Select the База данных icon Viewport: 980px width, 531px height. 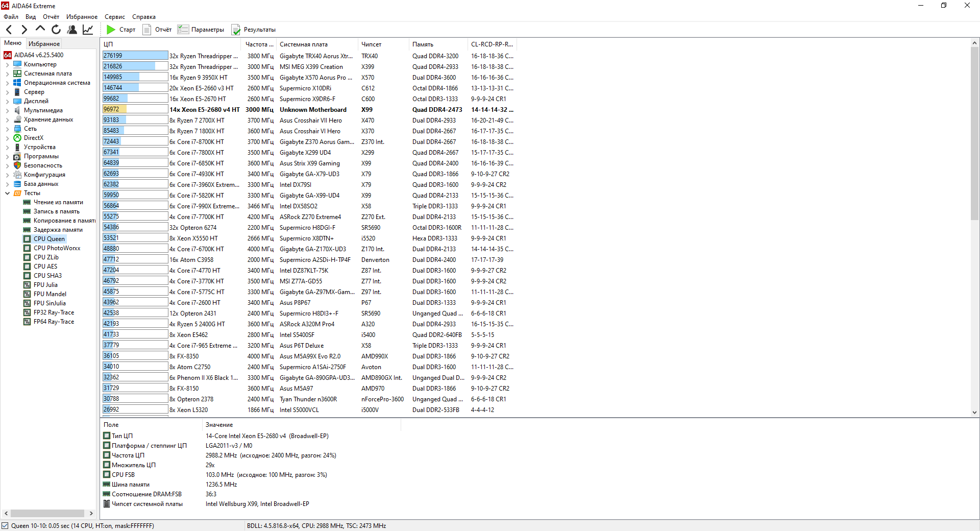[x=17, y=184]
